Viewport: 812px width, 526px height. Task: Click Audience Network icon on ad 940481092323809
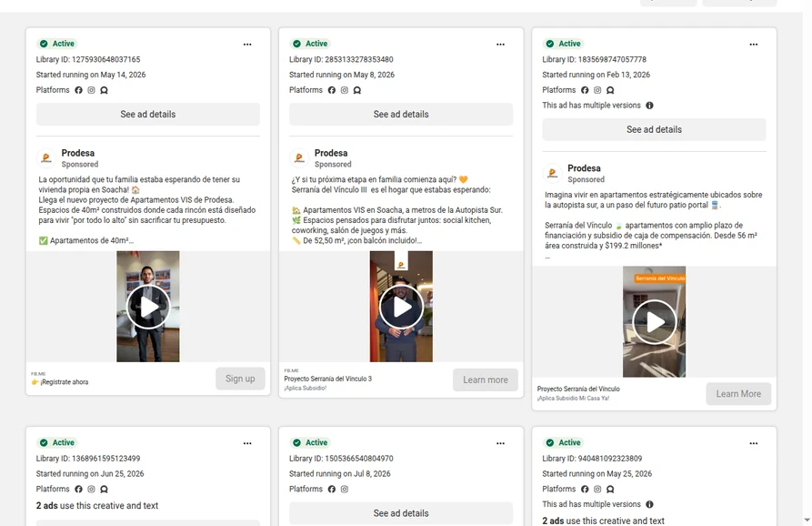click(610, 490)
